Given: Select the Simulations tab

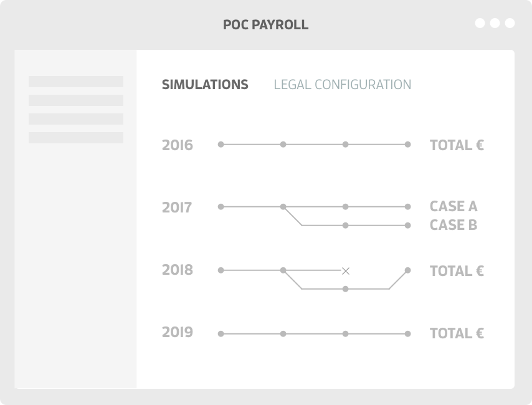Looking at the screenshot, I should pyautogui.click(x=205, y=85).
